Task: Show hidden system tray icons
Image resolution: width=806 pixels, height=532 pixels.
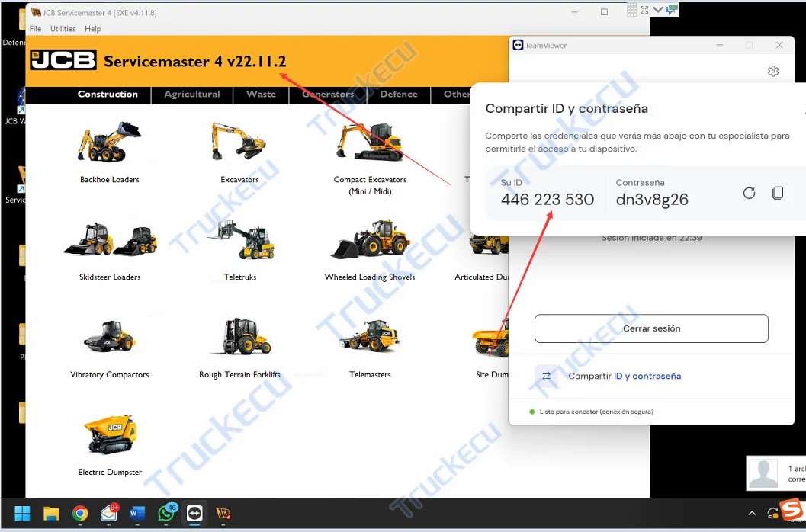Action: (x=752, y=513)
